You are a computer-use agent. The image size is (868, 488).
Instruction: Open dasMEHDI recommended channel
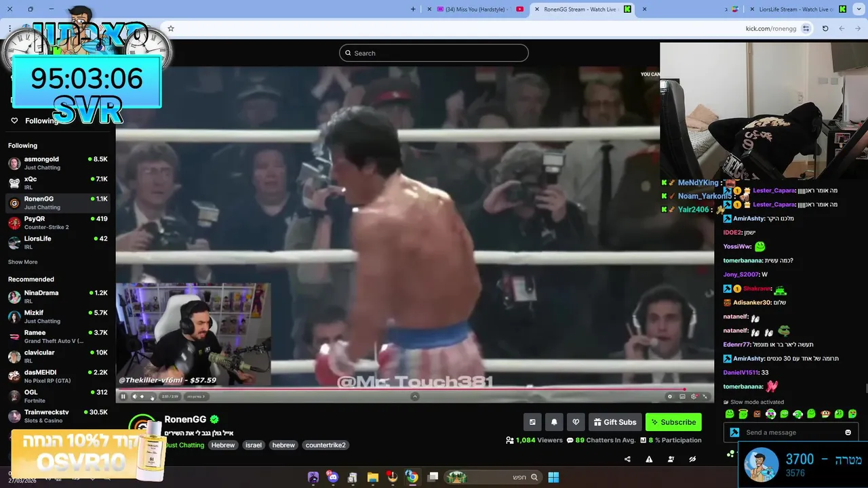58,376
